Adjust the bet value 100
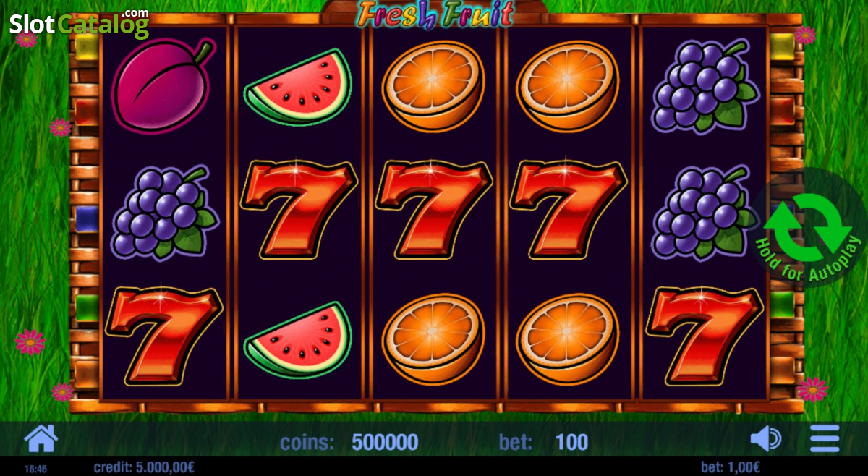Image resolution: width=868 pixels, height=476 pixels. coord(571,441)
